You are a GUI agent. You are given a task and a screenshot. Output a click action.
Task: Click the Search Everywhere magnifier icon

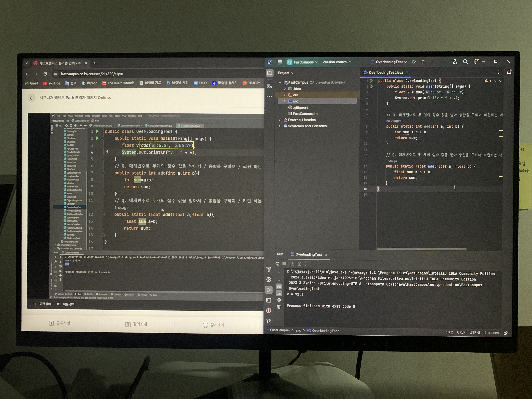[x=465, y=62]
